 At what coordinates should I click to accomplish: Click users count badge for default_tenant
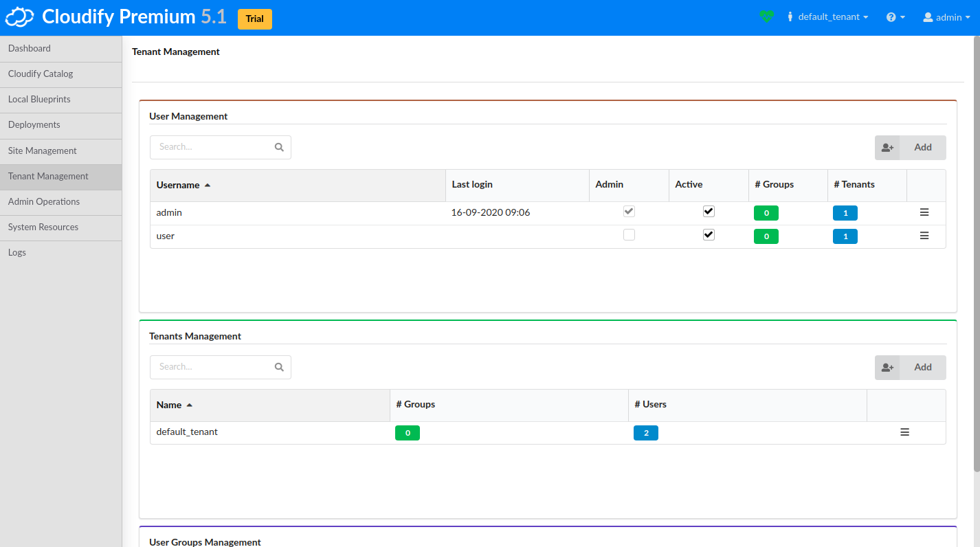[x=646, y=433]
